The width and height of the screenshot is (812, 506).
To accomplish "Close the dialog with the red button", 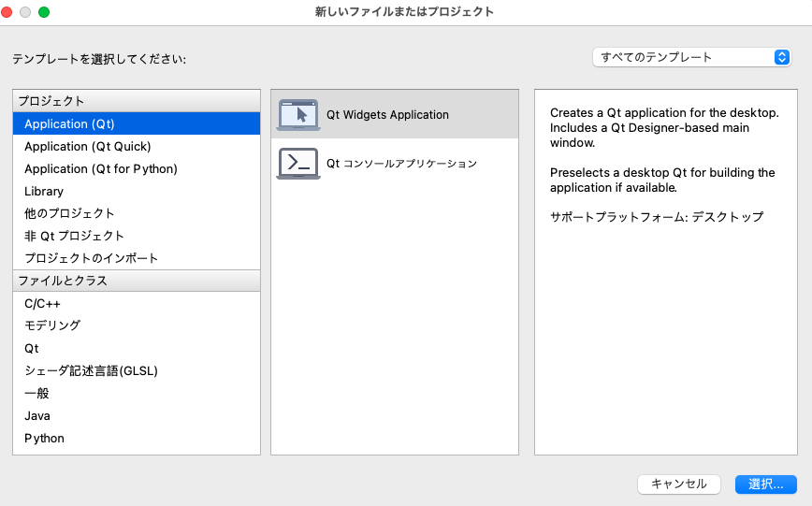I will point(7,12).
